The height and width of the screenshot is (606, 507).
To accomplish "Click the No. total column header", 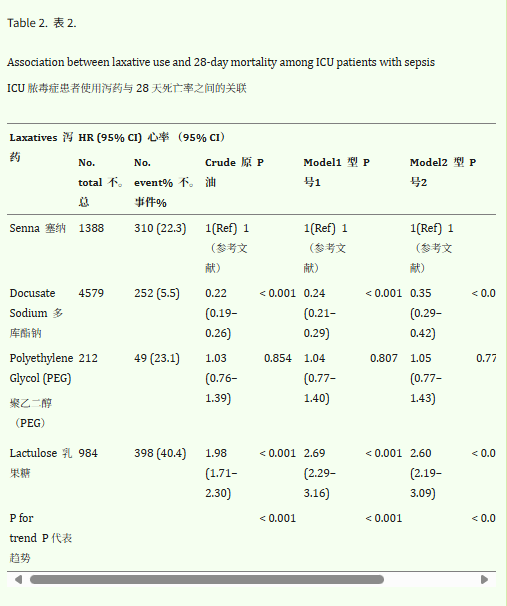I will pos(100,182).
